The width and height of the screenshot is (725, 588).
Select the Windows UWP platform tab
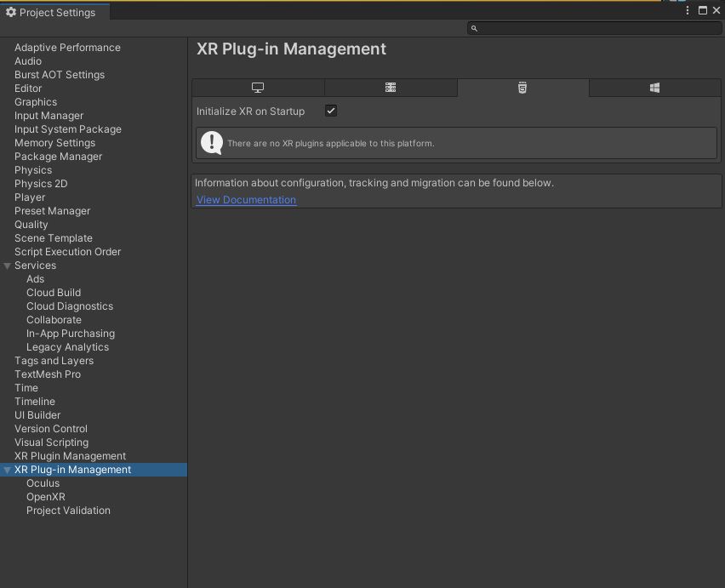(x=654, y=88)
